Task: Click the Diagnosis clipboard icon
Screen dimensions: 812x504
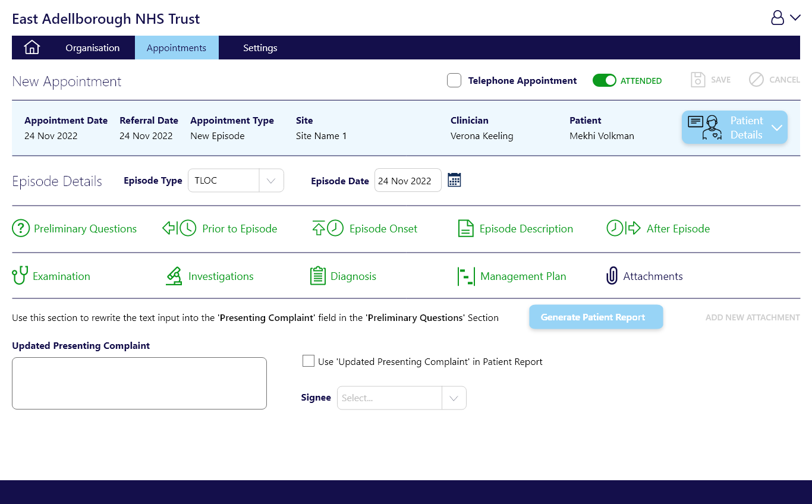Action: (318, 276)
